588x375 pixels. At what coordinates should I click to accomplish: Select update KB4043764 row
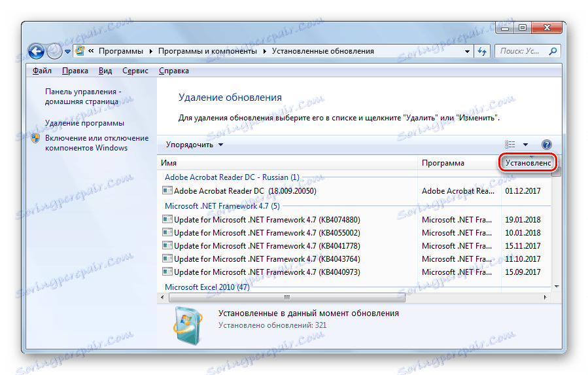pyautogui.click(x=355, y=259)
